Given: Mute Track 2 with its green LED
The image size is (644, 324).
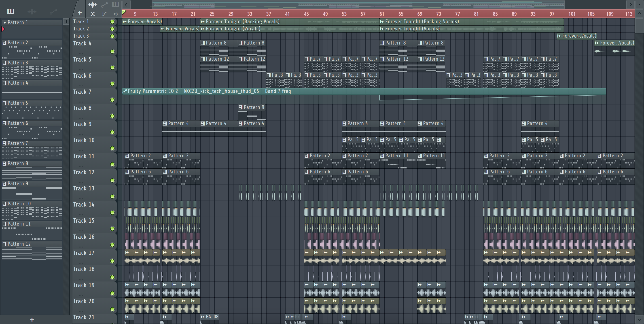Looking at the screenshot, I should [x=112, y=29].
